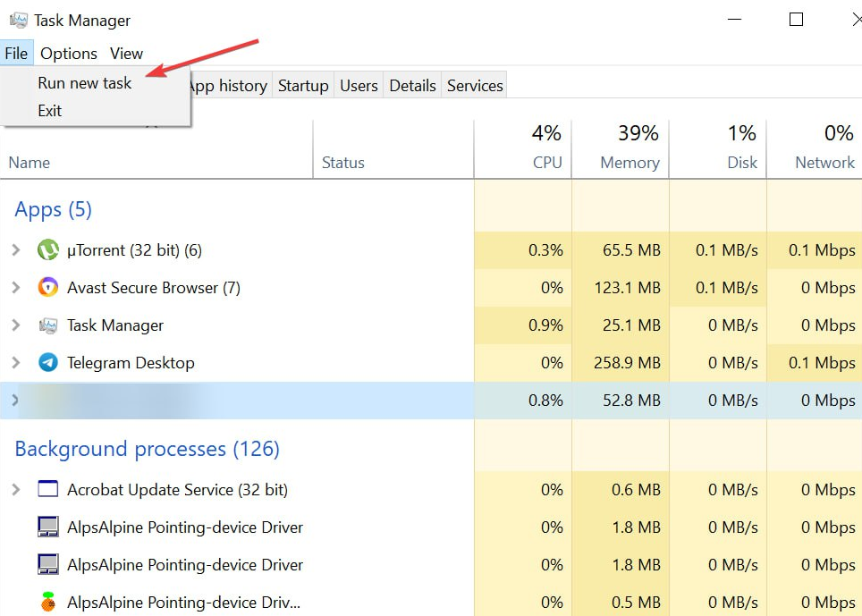Screen dimensions: 862x616
Task: Click the Telegram Desktop icon
Action: pyautogui.click(x=47, y=363)
